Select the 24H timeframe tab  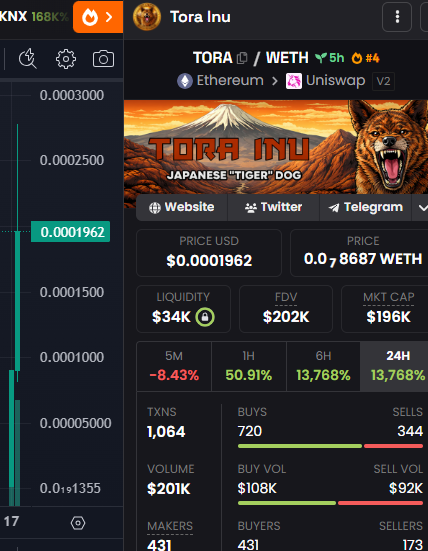pyautogui.click(x=394, y=366)
